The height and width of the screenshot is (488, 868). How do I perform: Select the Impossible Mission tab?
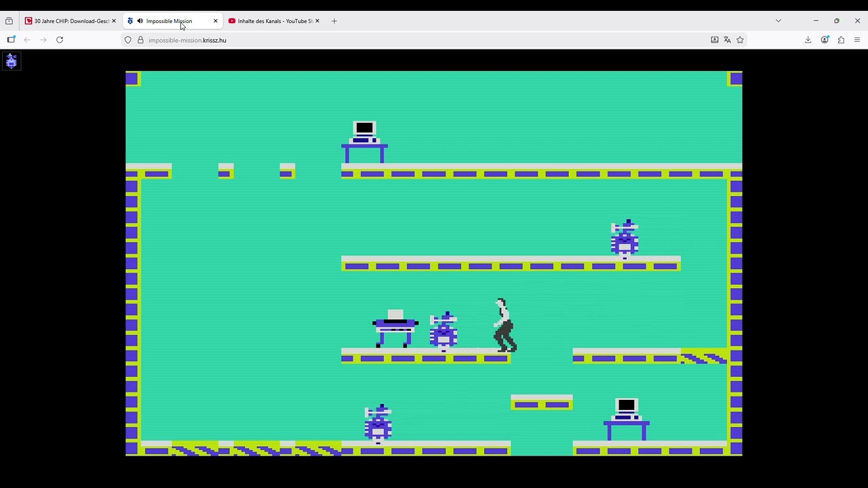173,21
